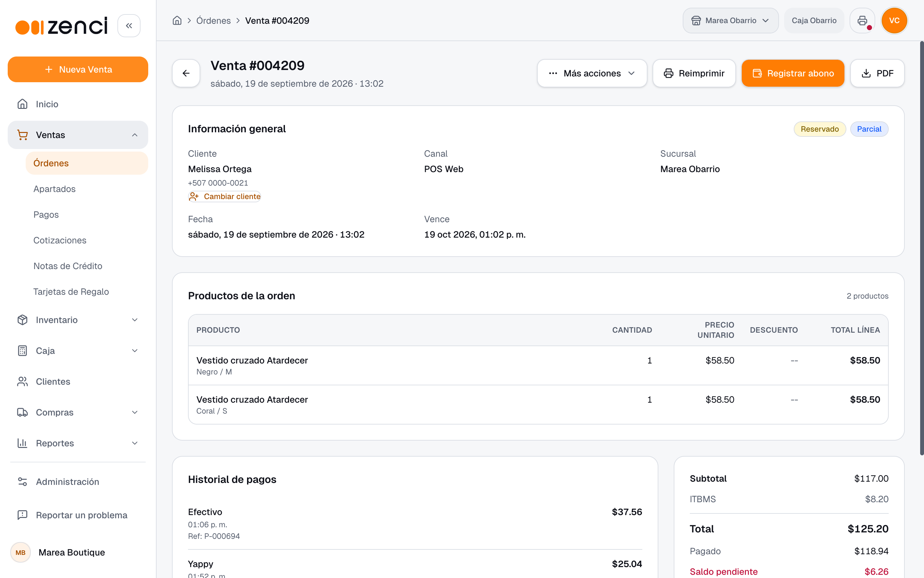
Task: Open the Marea Obarrio branch dropdown
Action: [x=731, y=21]
